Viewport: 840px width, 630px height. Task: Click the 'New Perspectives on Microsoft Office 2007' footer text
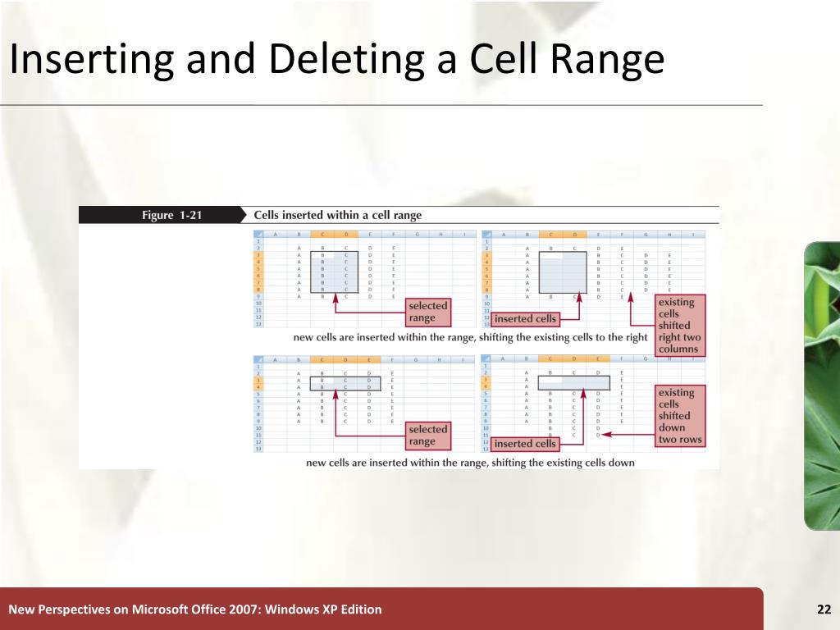pos(195,609)
